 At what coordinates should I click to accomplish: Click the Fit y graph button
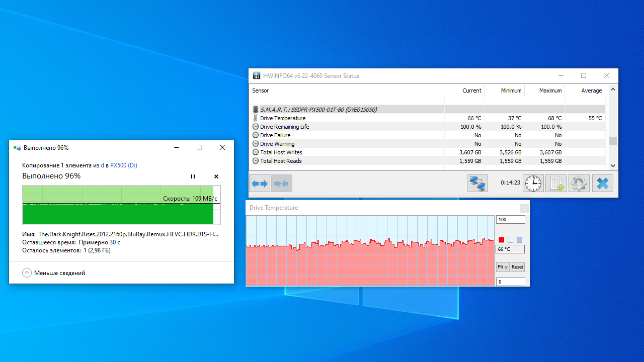503,267
